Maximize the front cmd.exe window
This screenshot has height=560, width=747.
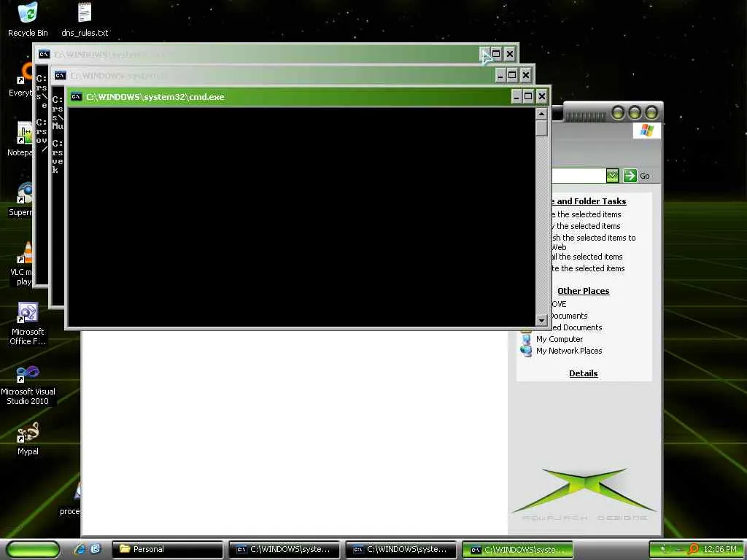(x=528, y=97)
